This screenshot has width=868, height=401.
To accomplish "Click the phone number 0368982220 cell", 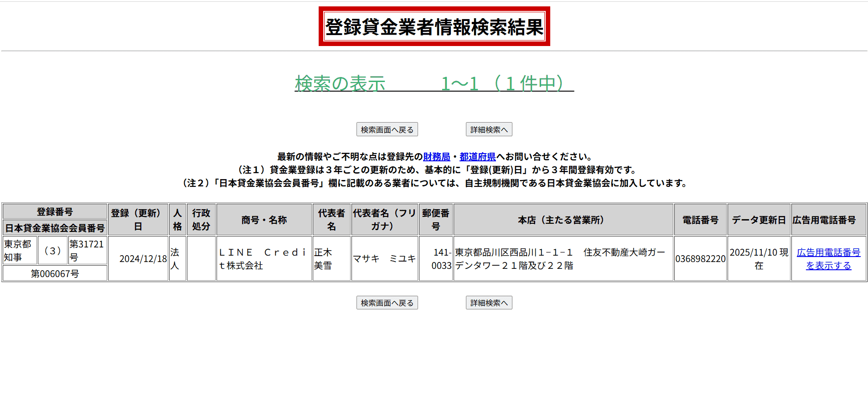I will coord(700,259).
